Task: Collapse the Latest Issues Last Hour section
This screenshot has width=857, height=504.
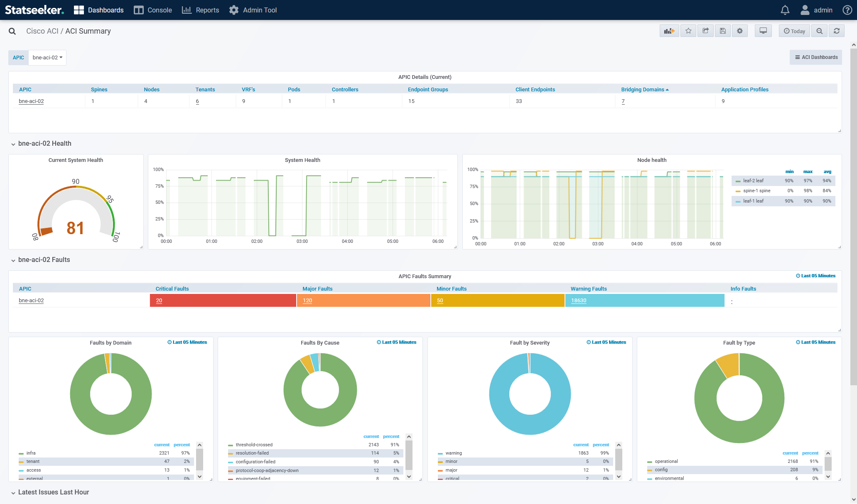Action: pos(50,492)
